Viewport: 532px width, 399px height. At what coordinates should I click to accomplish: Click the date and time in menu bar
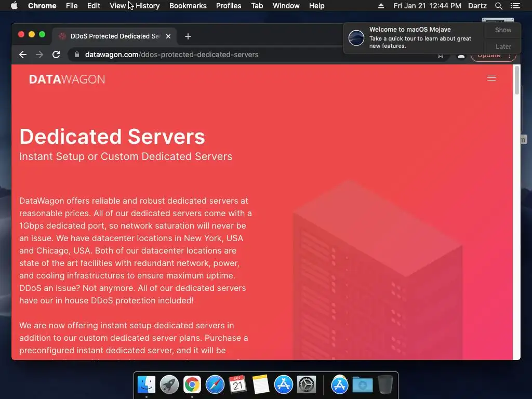tap(427, 6)
